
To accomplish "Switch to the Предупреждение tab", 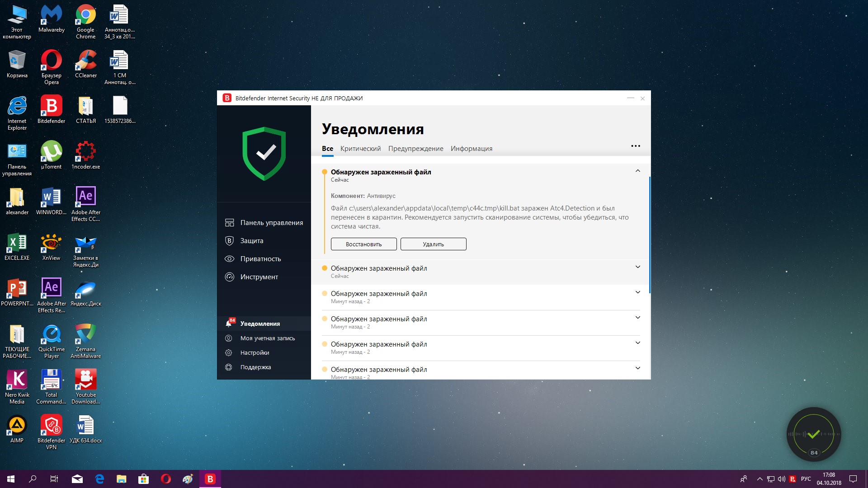I will pos(415,149).
